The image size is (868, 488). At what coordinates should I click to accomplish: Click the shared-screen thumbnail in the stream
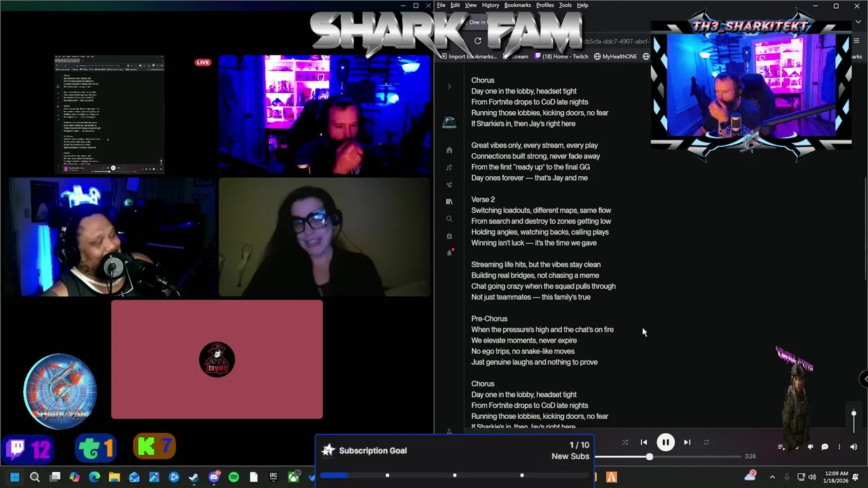coord(109,115)
